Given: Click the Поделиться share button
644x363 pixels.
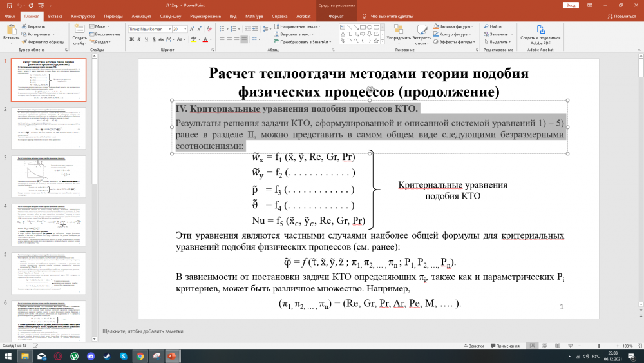Looking at the screenshot, I should pos(621,17).
